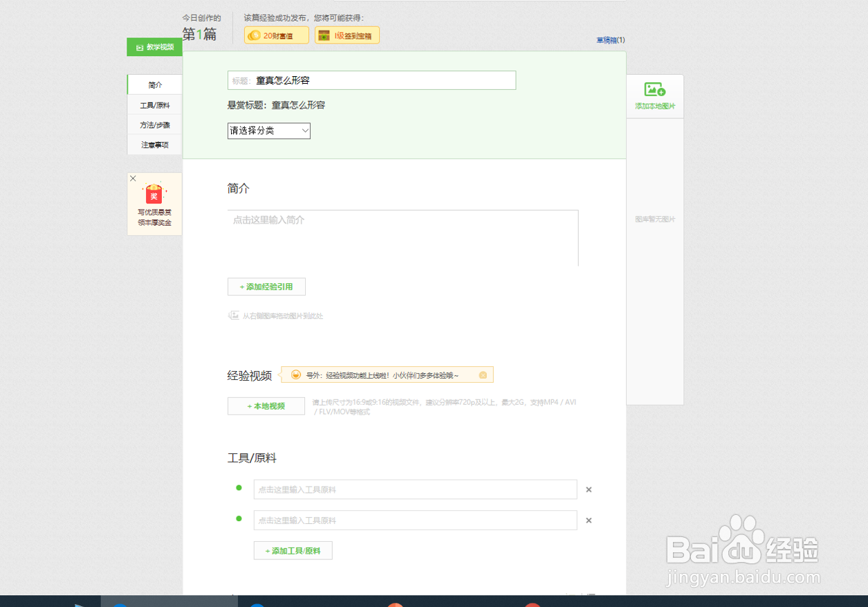
Task: Click the 添加工具/原料 button
Action: (293, 550)
